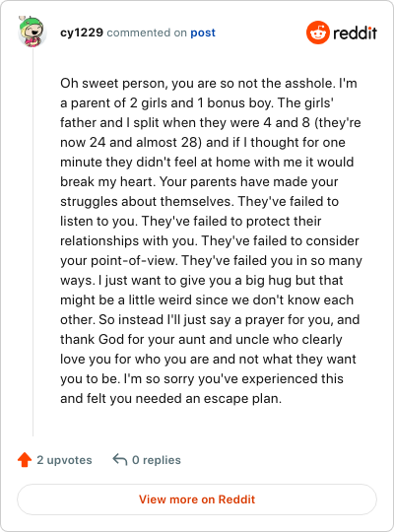Viewport: 394px width, 532px height.
Task: Collapse the comment via vertical thread line
Action: point(33,241)
